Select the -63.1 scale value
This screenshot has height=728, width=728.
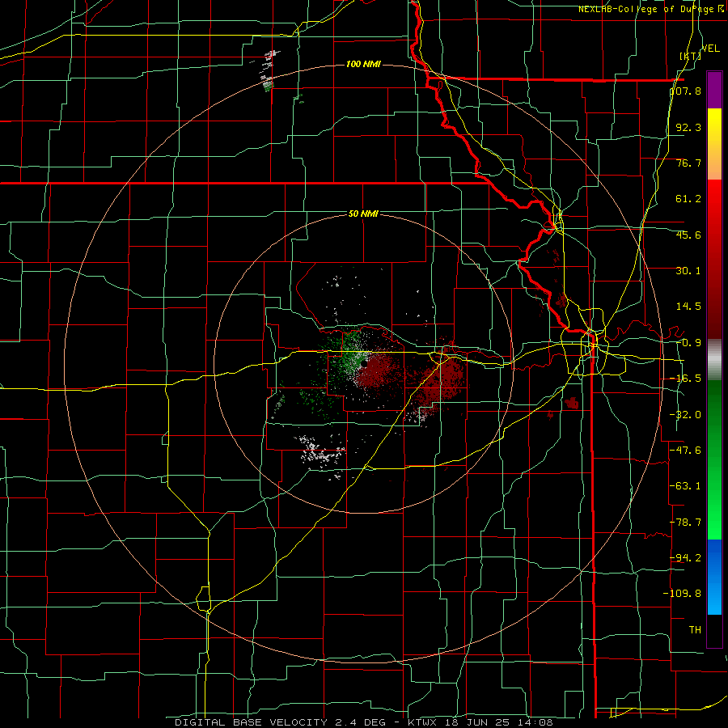686,486
